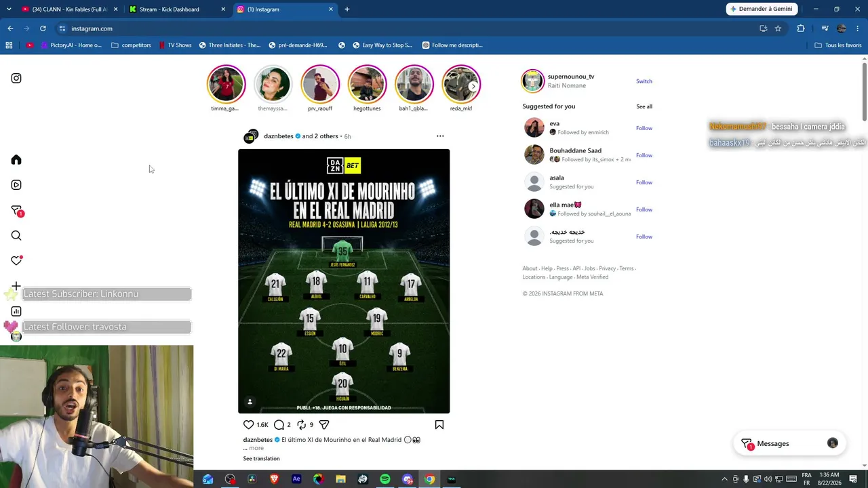Open daznbetes profile from post header

tap(279, 136)
